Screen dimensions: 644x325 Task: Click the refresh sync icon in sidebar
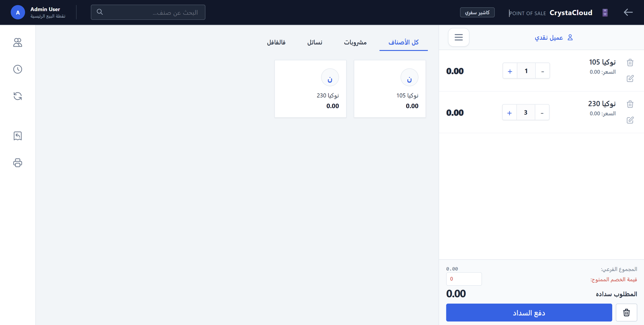pyautogui.click(x=18, y=96)
